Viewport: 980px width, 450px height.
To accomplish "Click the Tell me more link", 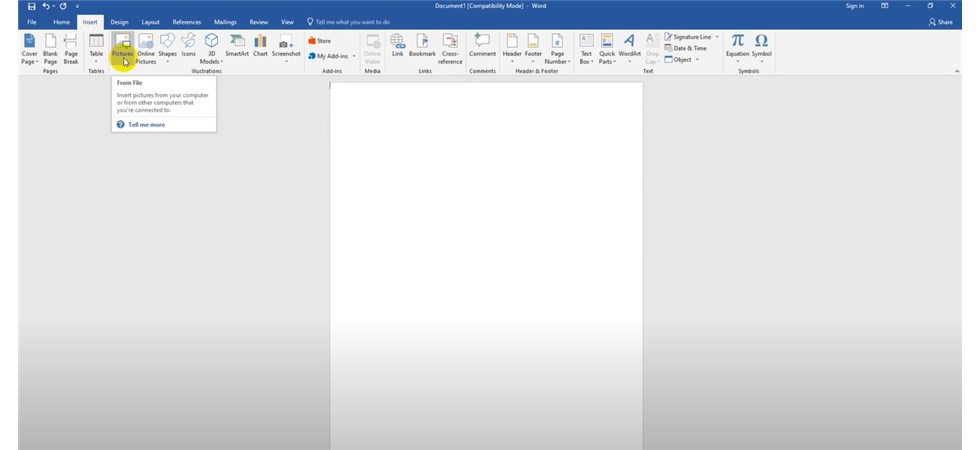I will coord(146,125).
